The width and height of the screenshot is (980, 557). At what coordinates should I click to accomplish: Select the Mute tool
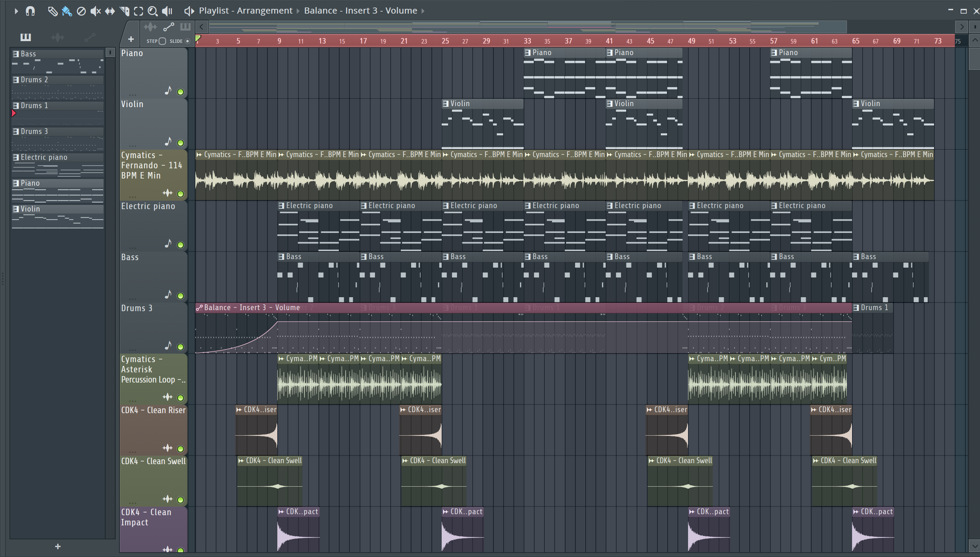coord(95,11)
